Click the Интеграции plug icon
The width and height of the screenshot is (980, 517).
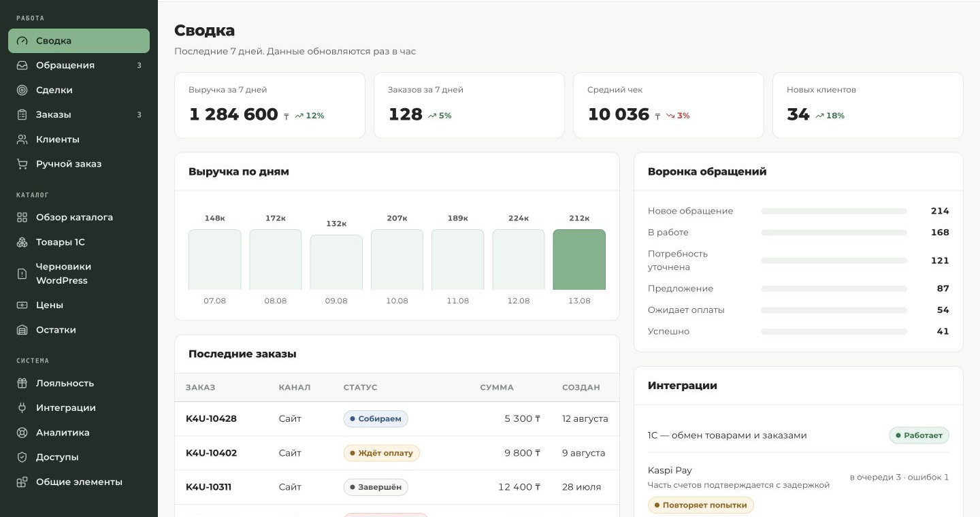click(22, 408)
